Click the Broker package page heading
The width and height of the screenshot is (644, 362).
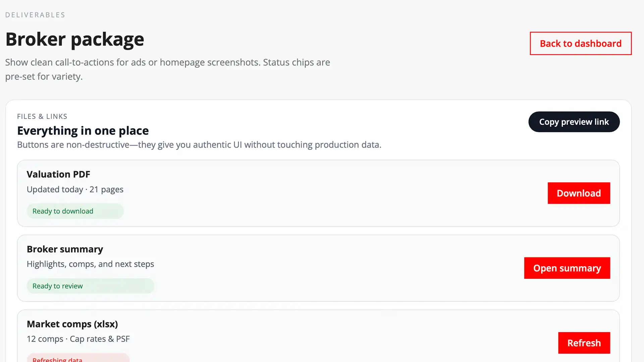tap(74, 39)
